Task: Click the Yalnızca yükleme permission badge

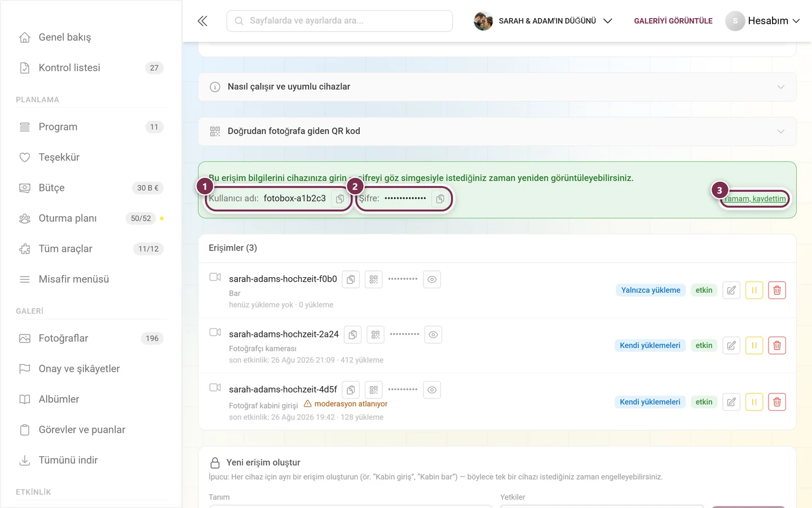Action: coord(651,290)
